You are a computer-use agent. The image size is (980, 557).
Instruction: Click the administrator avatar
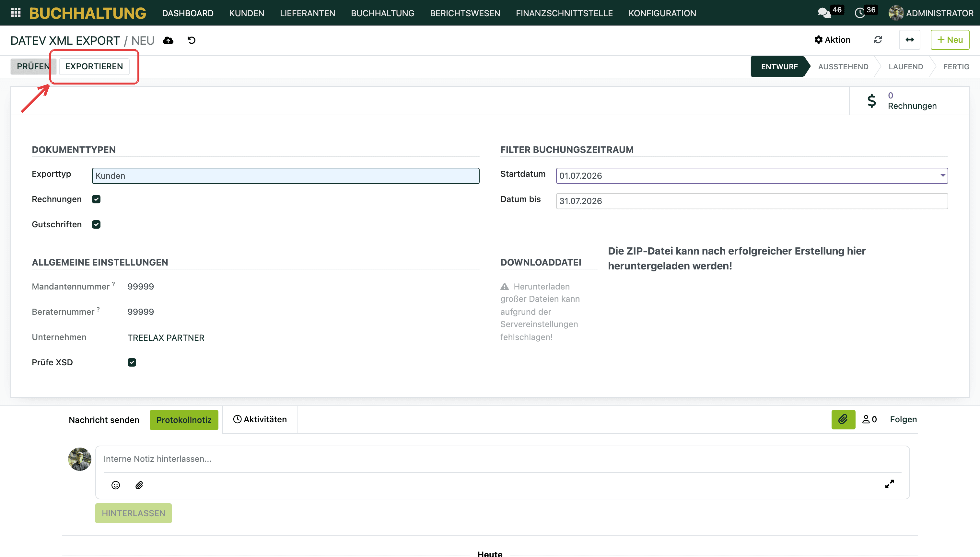click(896, 13)
